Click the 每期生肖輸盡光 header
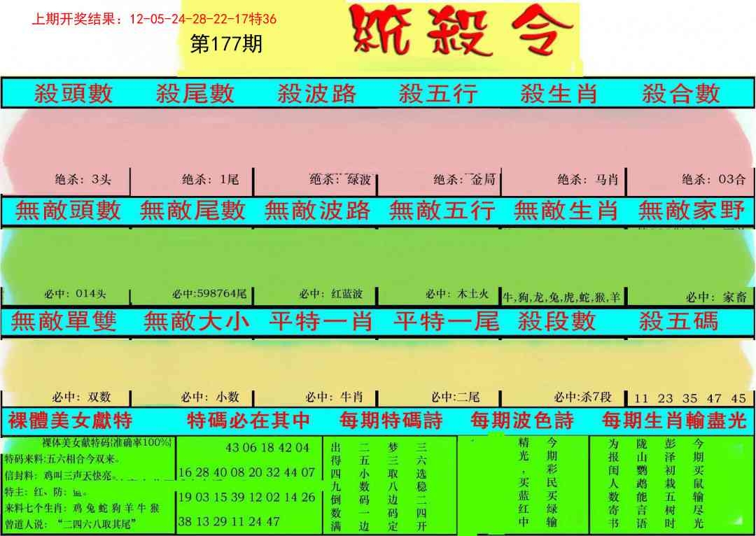The width and height of the screenshot is (756, 536). point(675,421)
